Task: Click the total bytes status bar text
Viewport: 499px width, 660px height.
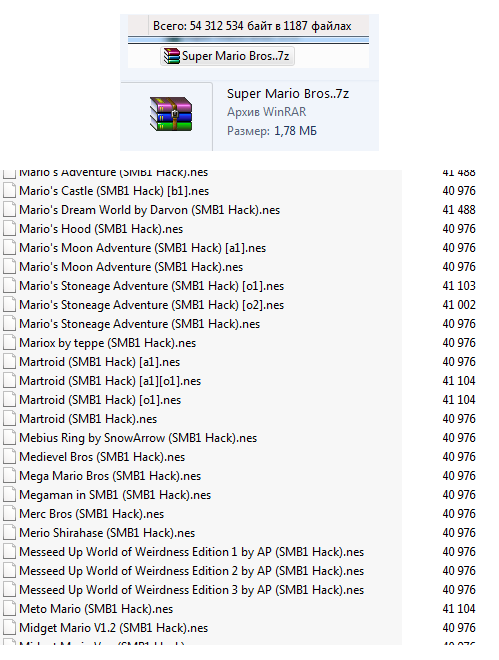Action: coord(252,26)
